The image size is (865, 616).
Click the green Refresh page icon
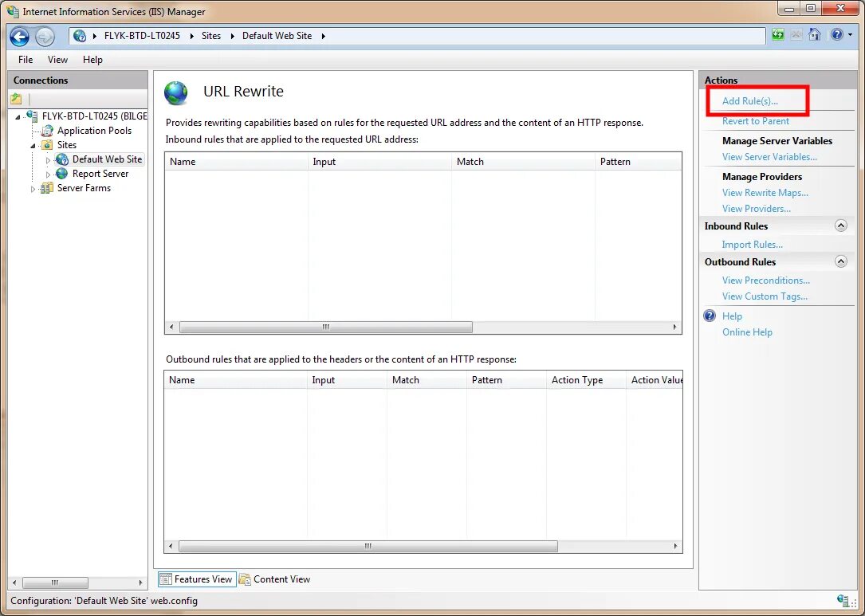[x=778, y=35]
